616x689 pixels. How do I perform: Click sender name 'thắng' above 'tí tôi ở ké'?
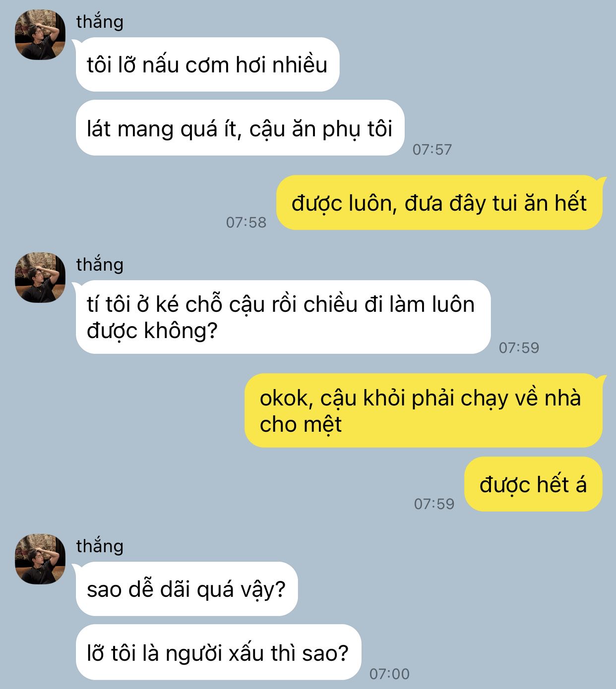coord(100,265)
